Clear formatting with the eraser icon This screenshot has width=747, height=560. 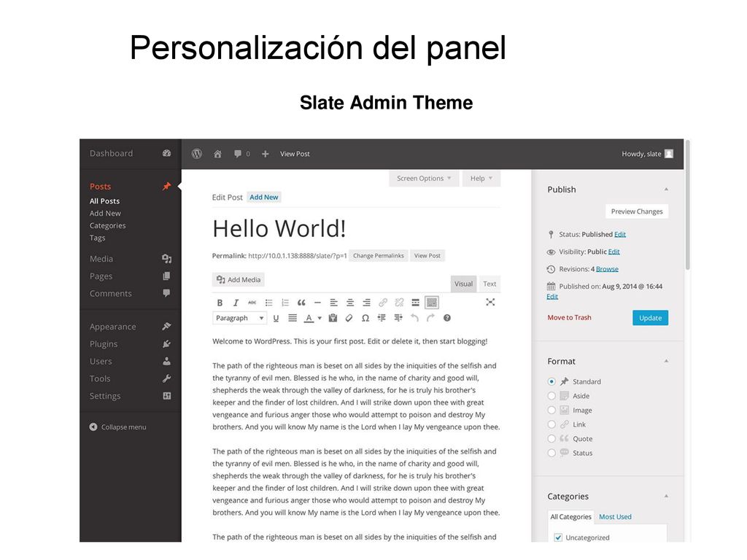point(349,318)
